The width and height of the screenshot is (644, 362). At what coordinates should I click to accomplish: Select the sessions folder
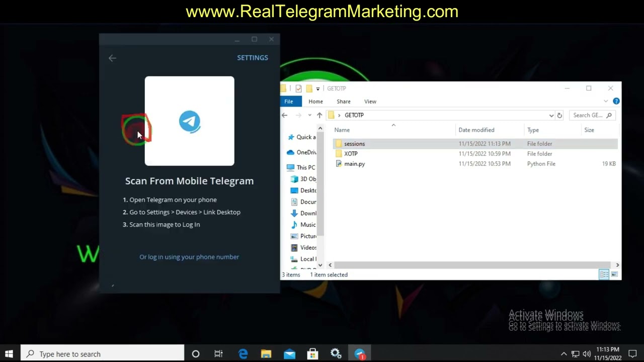click(x=354, y=144)
